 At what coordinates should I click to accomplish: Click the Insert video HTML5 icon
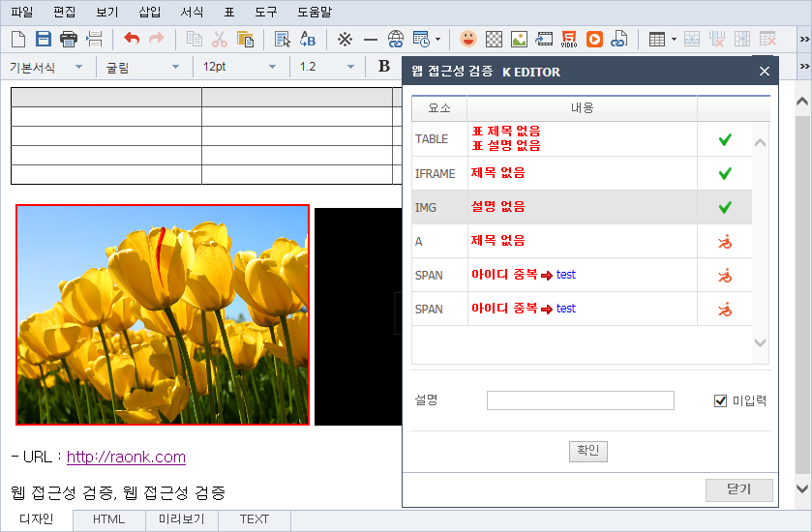(569, 39)
